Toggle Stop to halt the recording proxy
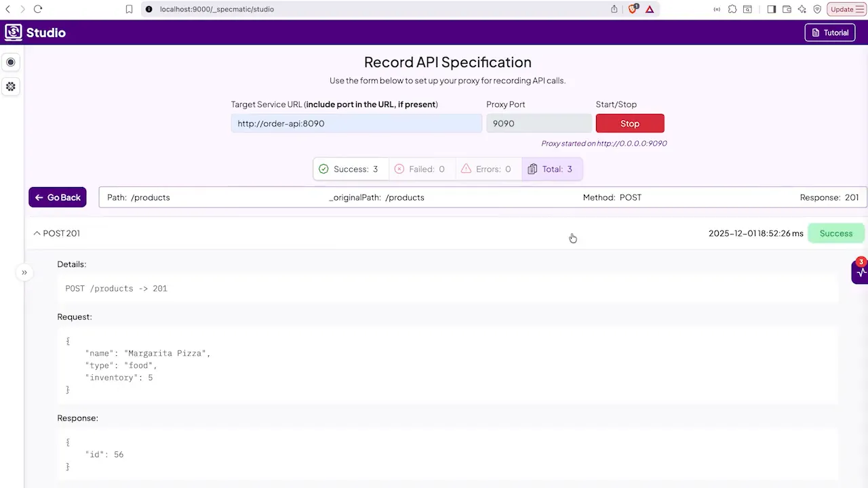Viewport: 868px width, 488px height. (629, 123)
